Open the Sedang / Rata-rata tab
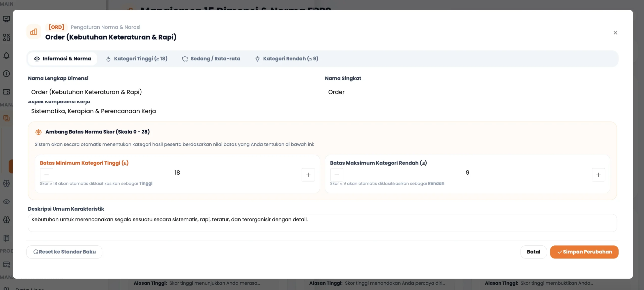The width and height of the screenshot is (644, 290). [211, 59]
